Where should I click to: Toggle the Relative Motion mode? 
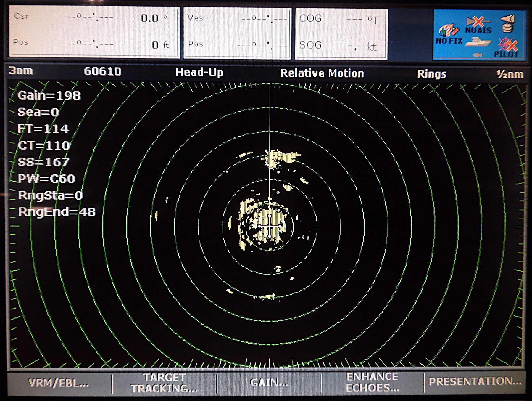click(x=322, y=73)
